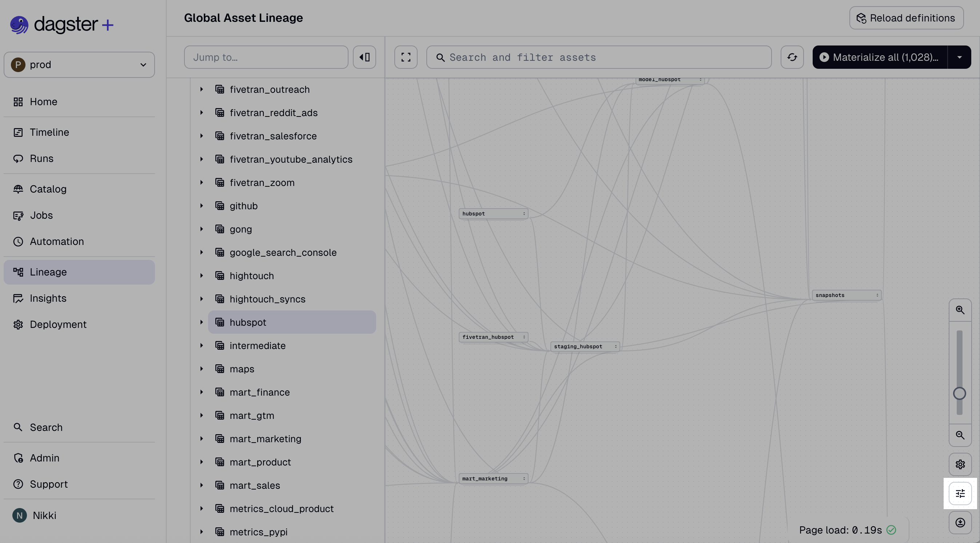The image size is (980, 543).
Task: Toggle the zoom out magnifier control
Action: point(960,435)
